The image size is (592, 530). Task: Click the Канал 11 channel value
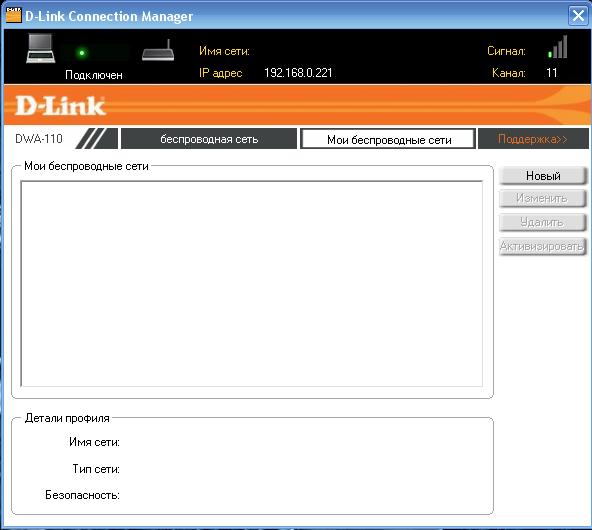[552, 72]
